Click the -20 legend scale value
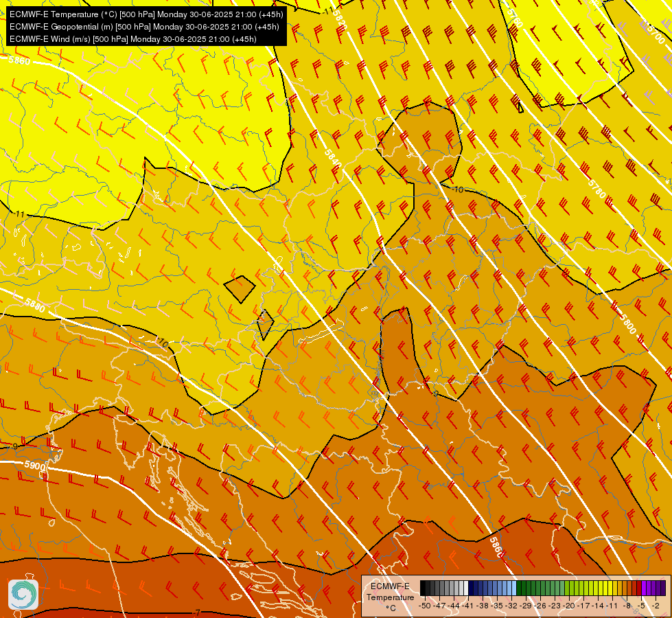672x618 pixels. pyautogui.click(x=569, y=606)
